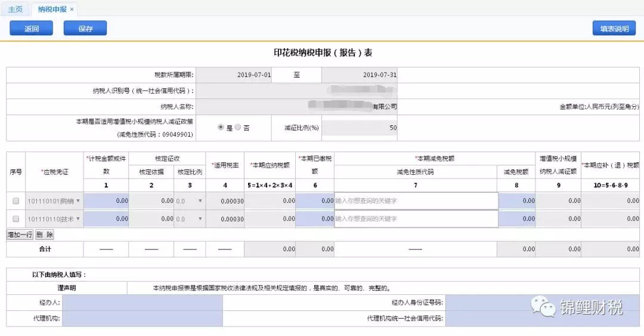644x336 pixels.
Task: Click 减免税额 field in 购销 row
Action: [x=516, y=201]
